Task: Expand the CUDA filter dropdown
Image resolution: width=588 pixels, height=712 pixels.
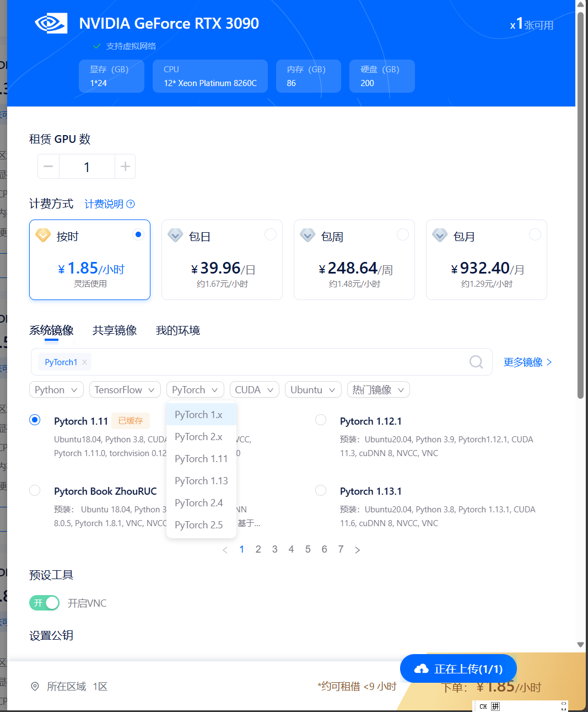Action: (254, 390)
